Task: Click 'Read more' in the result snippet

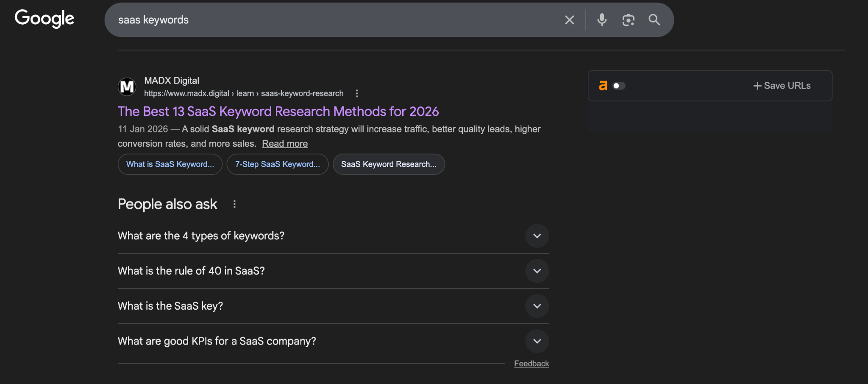Action: pyautogui.click(x=284, y=143)
